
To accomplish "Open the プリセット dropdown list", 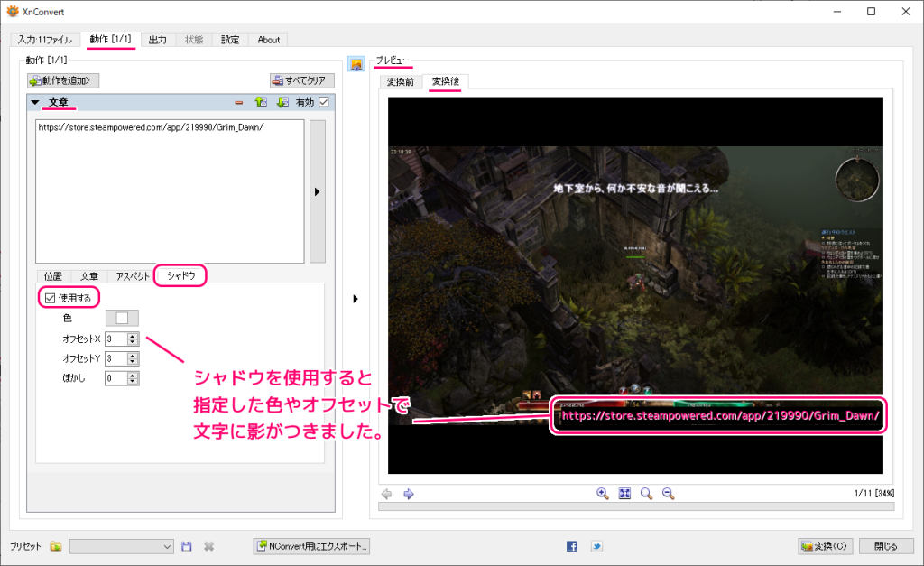I will click(x=167, y=546).
